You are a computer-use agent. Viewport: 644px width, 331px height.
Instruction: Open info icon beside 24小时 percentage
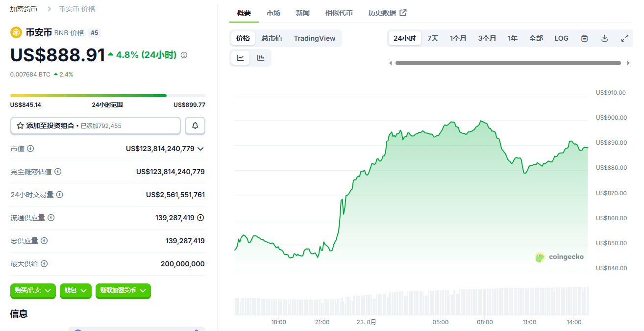(184, 55)
